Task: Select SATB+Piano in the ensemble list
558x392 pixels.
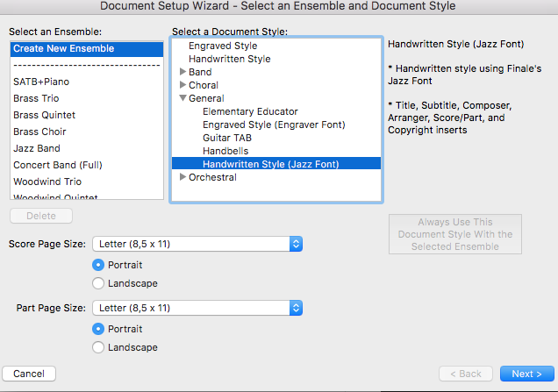Action: pyautogui.click(x=41, y=82)
